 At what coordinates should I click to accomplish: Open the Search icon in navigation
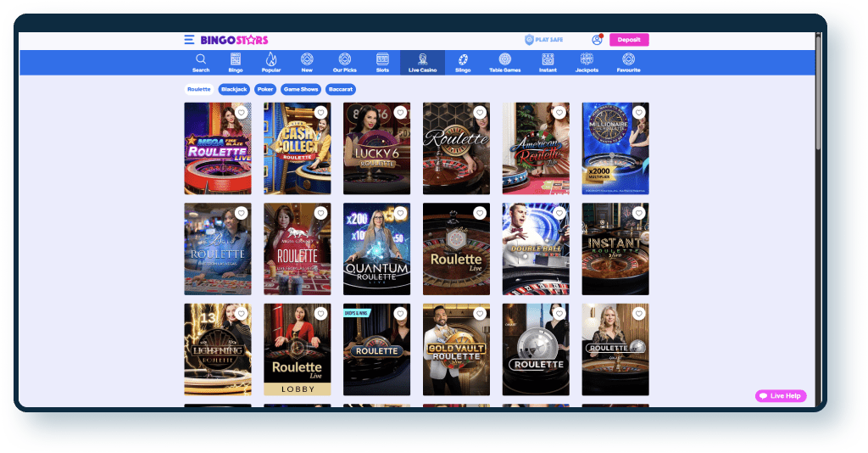coord(201,62)
